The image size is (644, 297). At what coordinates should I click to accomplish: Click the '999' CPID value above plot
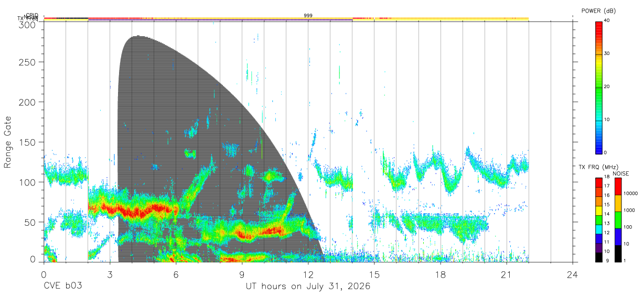[x=308, y=16]
